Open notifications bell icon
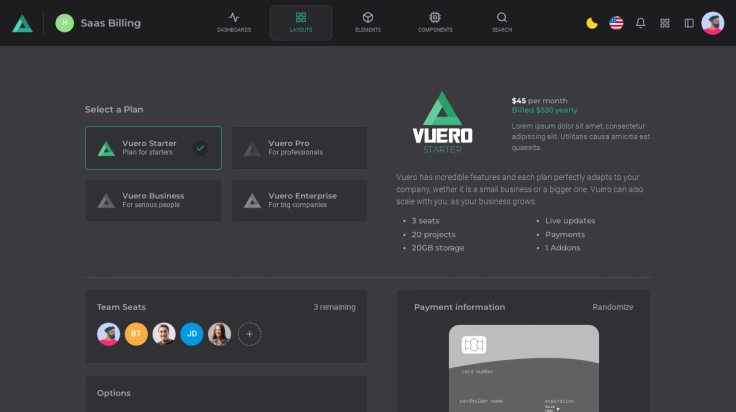The image size is (736, 412). pyautogui.click(x=640, y=23)
